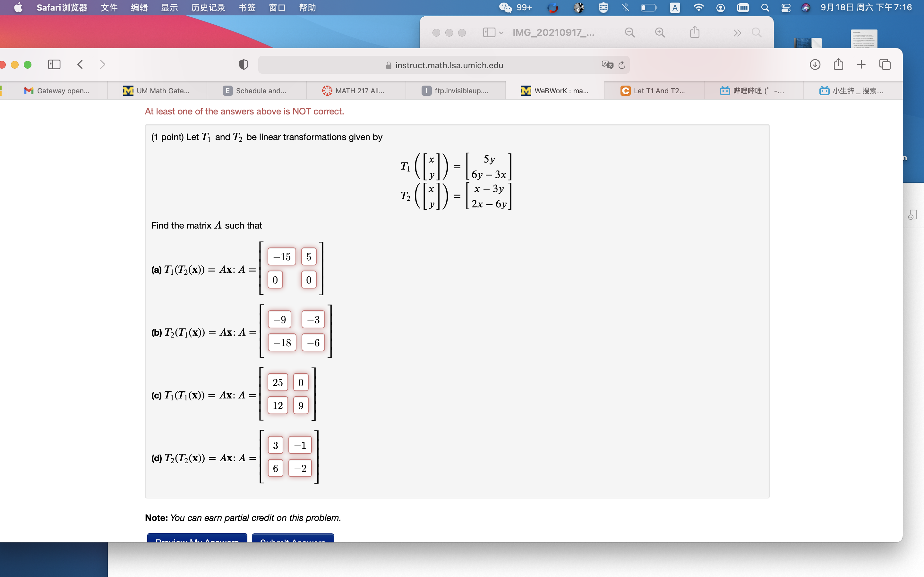The height and width of the screenshot is (577, 924).
Task: Open a new tab with the plus icon
Action: tap(861, 64)
